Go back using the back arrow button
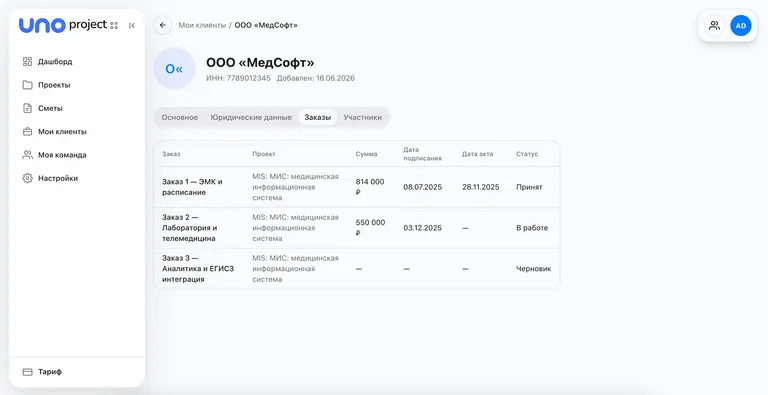 pos(163,25)
